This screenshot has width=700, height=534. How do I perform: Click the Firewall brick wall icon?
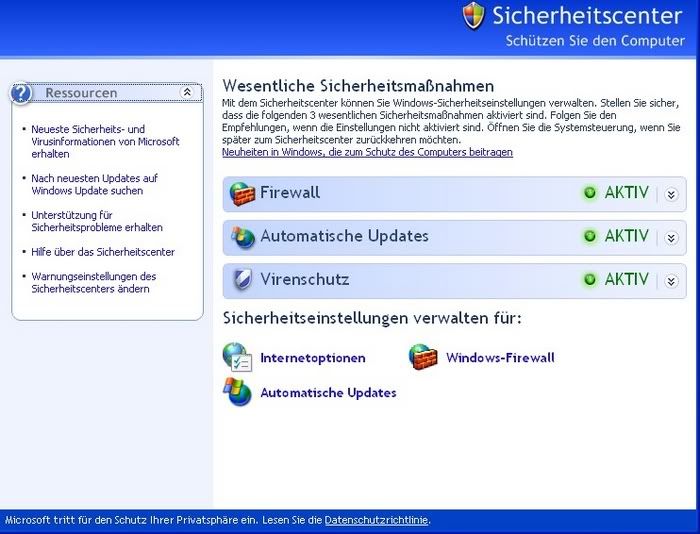click(243, 193)
